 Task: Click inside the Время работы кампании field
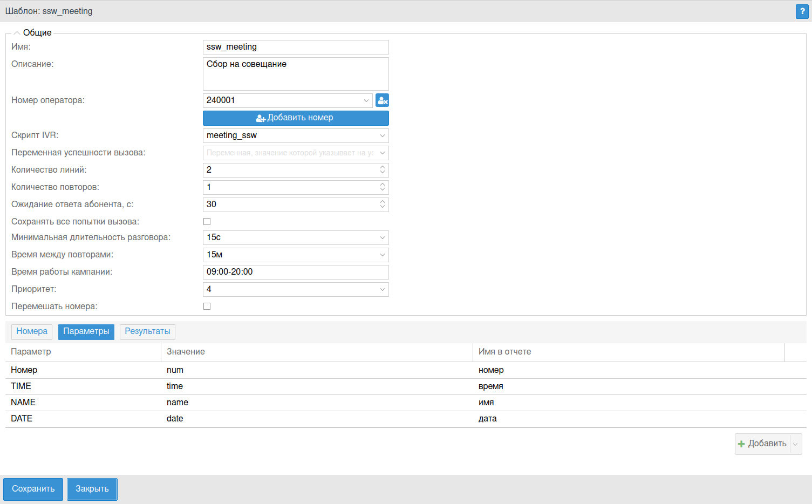click(296, 272)
